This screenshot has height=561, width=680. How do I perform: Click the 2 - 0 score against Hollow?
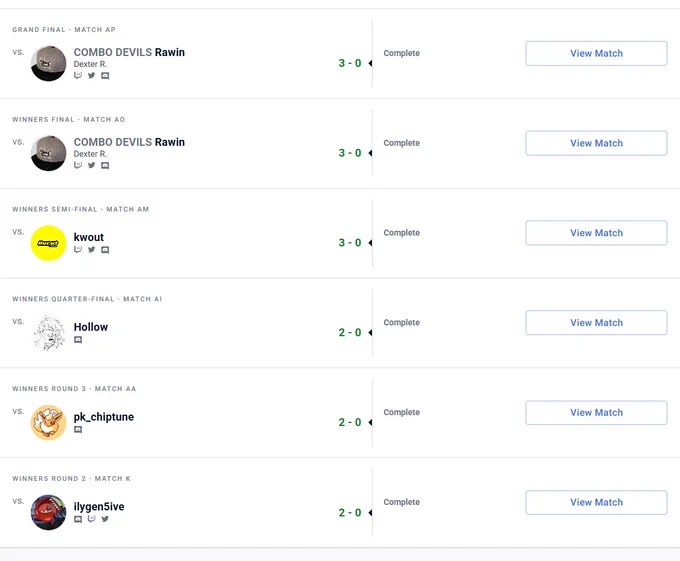point(350,333)
